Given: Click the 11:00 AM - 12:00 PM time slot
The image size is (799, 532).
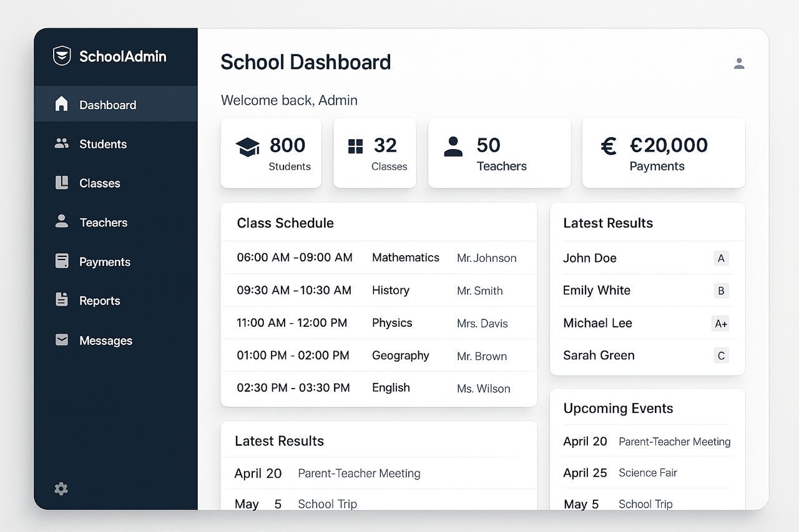Looking at the screenshot, I should [292, 323].
